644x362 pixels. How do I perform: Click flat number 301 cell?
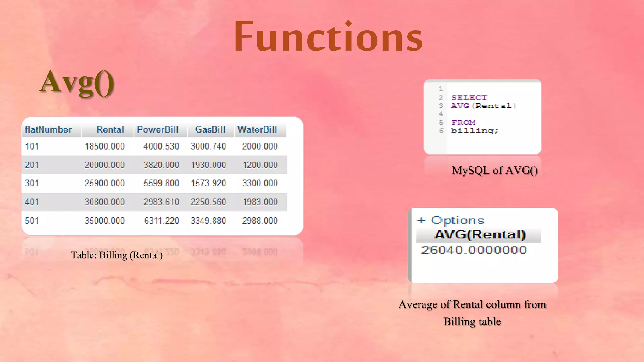pyautogui.click(x=32, y=183)
